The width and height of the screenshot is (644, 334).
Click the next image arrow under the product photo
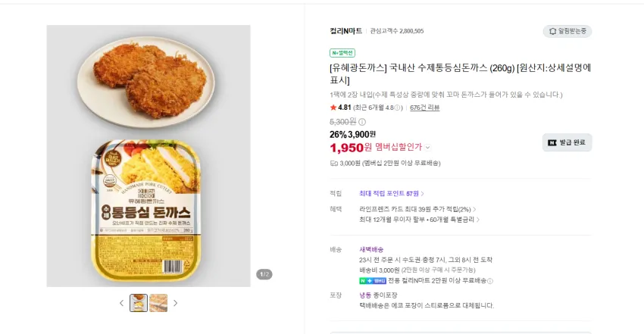[175, 303]
